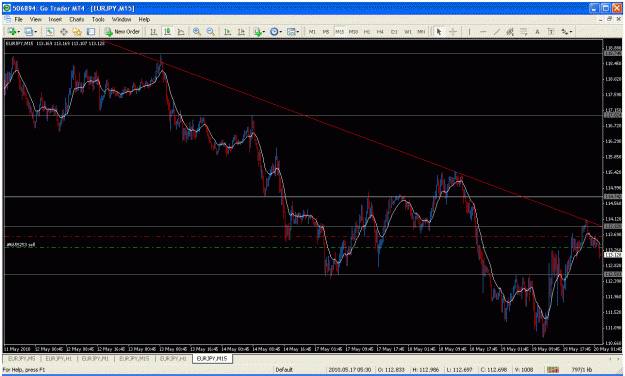Switch to the EURJPY,M5 chart tab

[22, 359]
